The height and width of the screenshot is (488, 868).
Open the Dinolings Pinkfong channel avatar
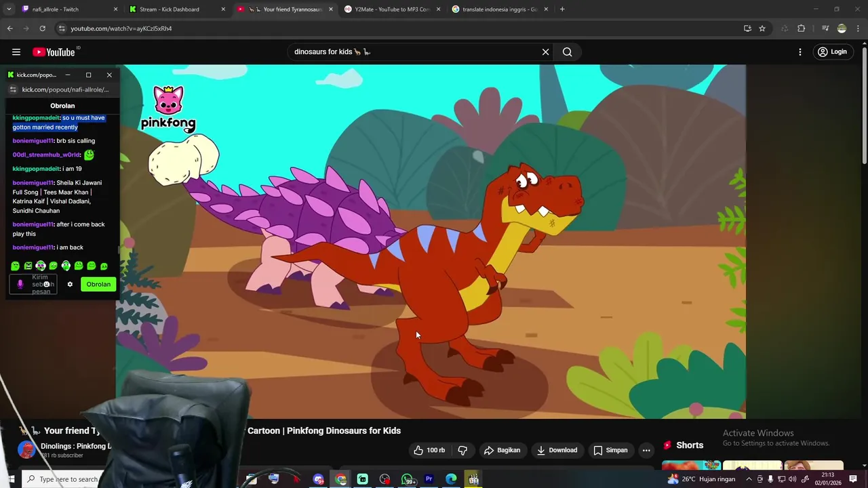[26, 450]
